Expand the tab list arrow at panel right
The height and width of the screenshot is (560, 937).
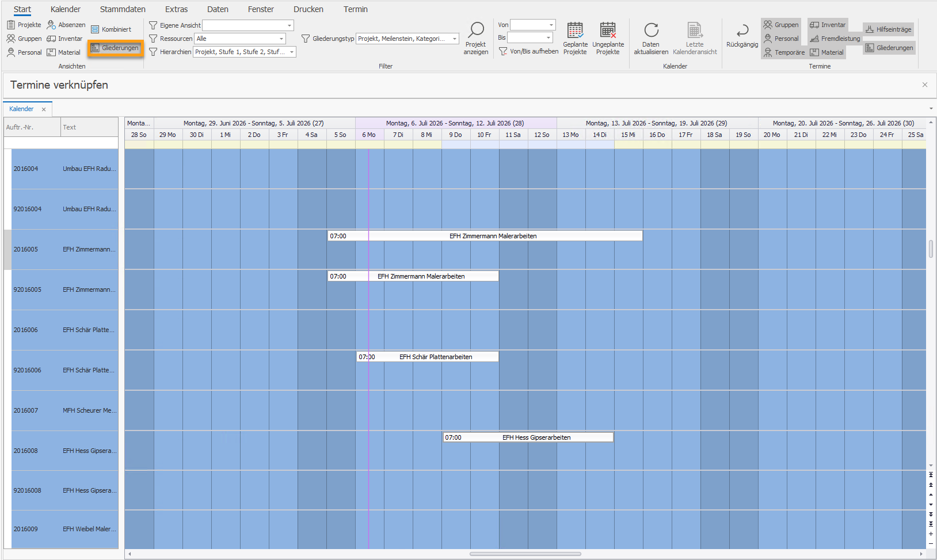931,109
